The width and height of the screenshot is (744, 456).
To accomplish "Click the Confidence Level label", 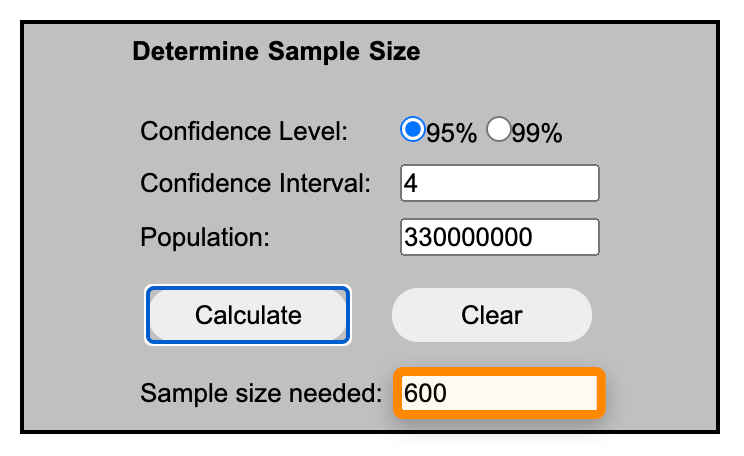I will click(x=244, y=132).
